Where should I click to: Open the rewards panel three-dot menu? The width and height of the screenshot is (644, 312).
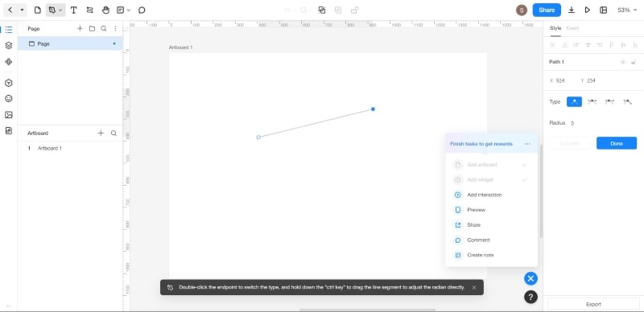527,144
